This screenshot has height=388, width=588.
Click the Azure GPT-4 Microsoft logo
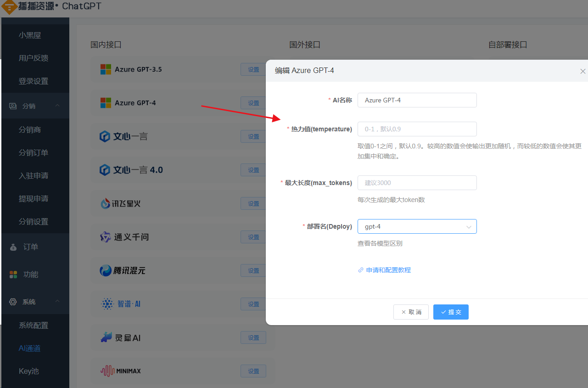[x=106, y=103]
